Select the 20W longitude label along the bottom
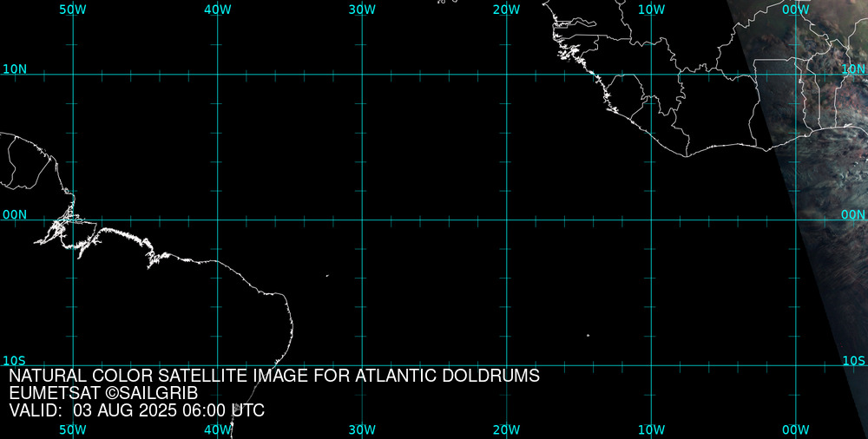868x439 pixels. (x=507, y=430)
